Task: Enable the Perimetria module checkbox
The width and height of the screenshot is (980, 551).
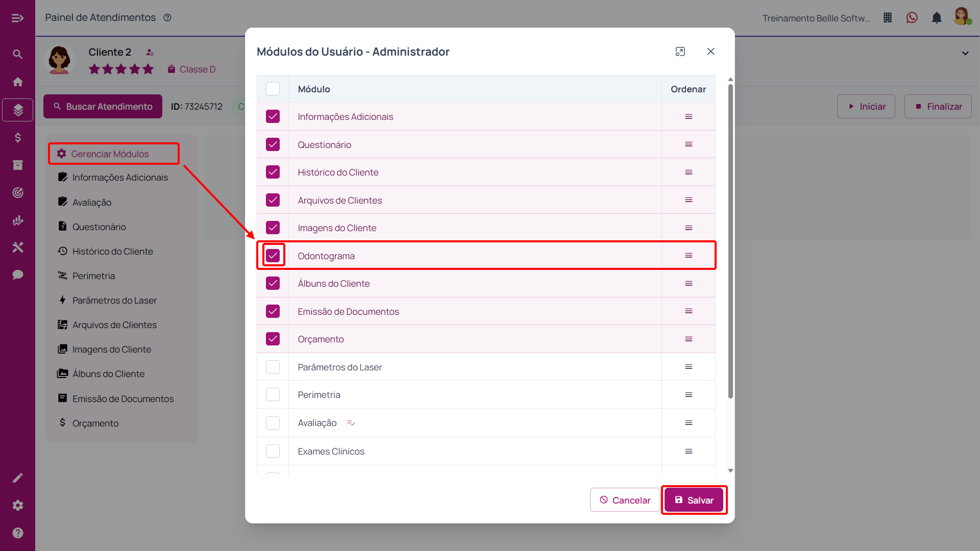Action: click(x=273, y=395)
